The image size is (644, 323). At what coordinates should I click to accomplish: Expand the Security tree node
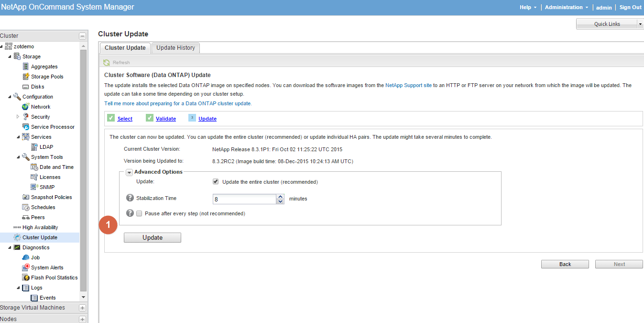tap(18, 117)
